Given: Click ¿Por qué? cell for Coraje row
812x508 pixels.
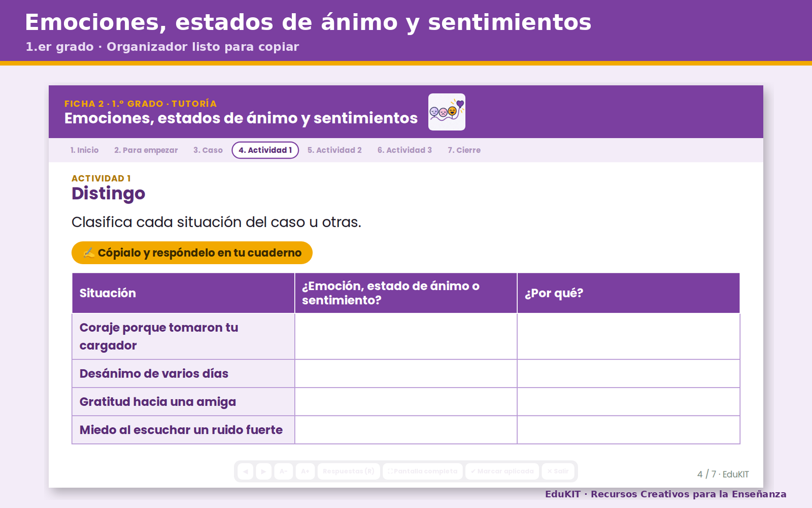Looking at the screenshot, I should [628, 336].
